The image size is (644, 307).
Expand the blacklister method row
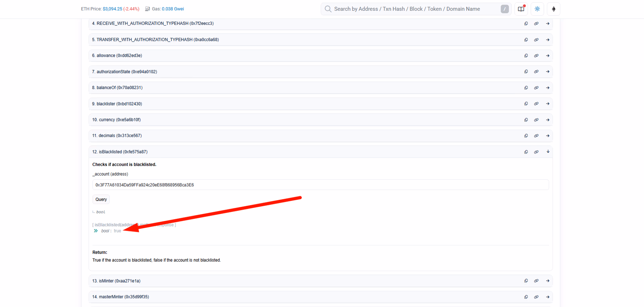point(548,104)
